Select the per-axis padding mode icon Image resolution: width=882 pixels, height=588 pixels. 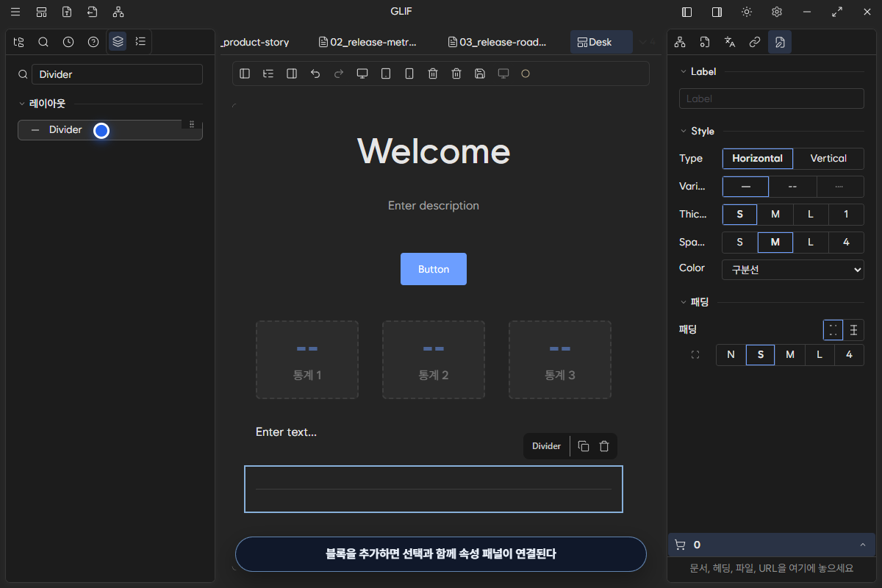coord(853,330)
